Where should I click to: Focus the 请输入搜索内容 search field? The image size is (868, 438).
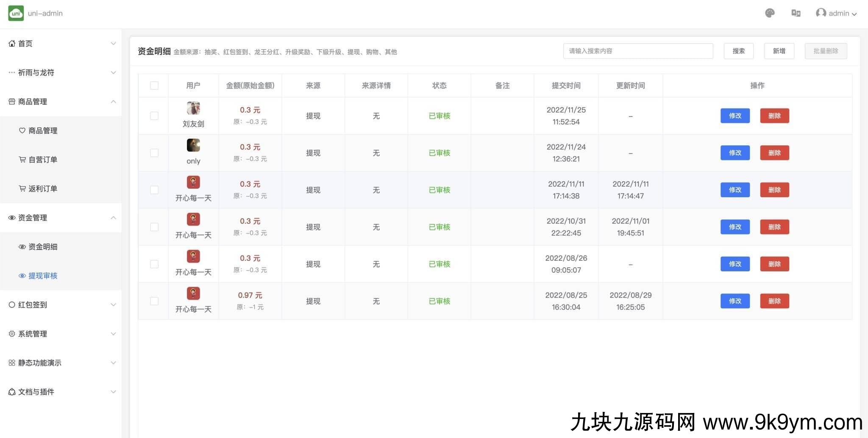pos(637,51)
